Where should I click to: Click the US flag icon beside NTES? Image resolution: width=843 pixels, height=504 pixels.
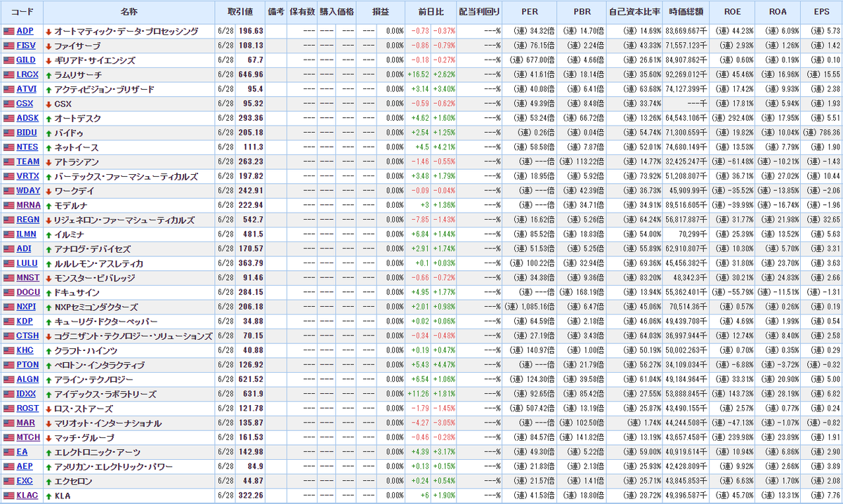tap(8, 147)
